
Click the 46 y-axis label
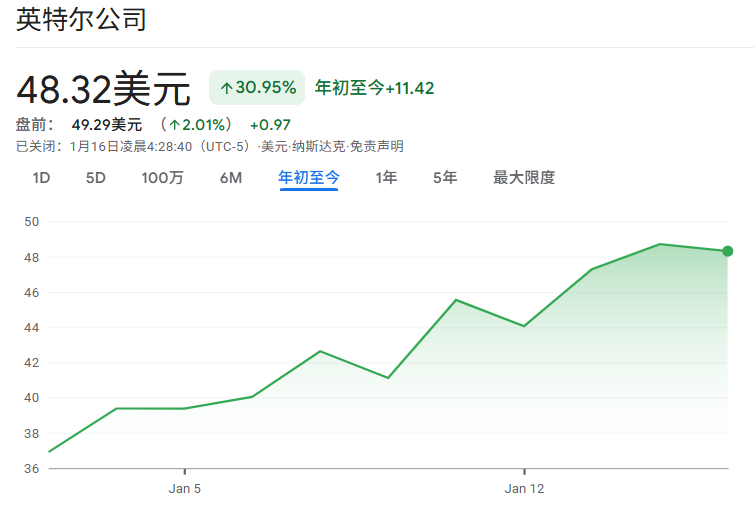pyautogui.click(x=32, y=292)
